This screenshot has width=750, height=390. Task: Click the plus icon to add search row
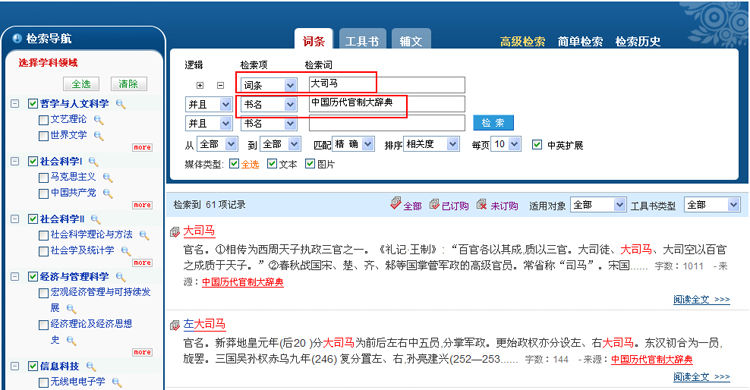(200, 85)
